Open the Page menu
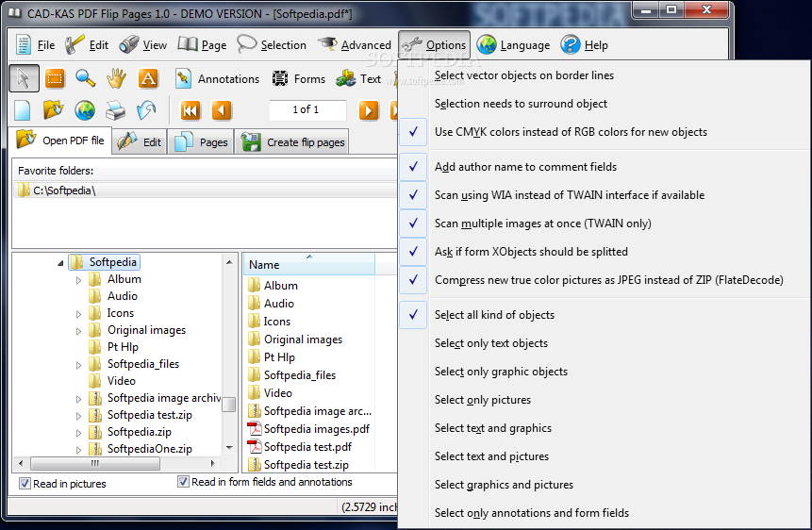The width and height of the screenshot is (812, 530). tap(203, 45)
